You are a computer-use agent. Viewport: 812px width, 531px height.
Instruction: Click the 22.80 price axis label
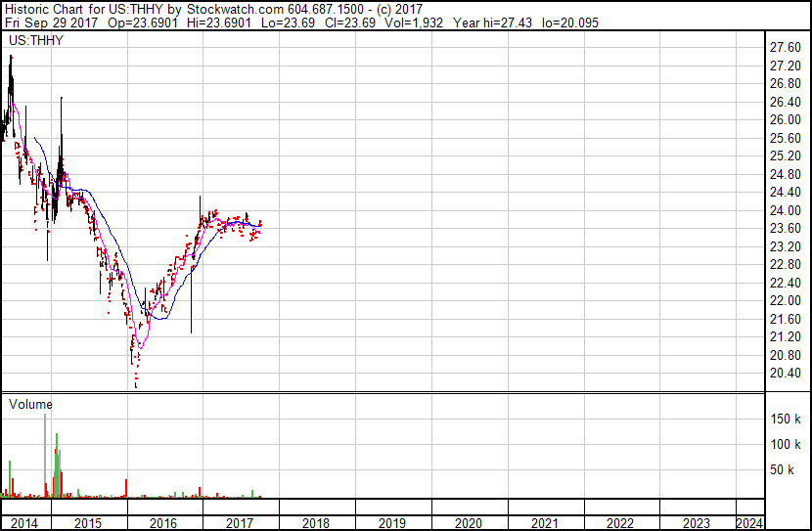pyautogui.click(x=785, y=264)
